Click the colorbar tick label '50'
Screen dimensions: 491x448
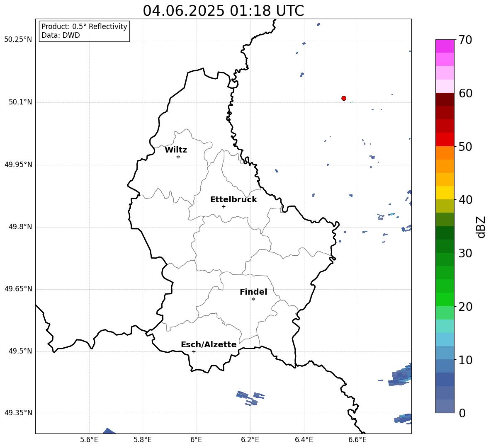coord(465,146)
